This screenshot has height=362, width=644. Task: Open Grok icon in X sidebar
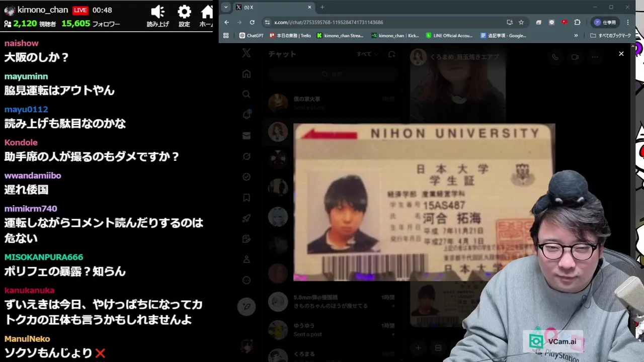(x=246, y=156)
